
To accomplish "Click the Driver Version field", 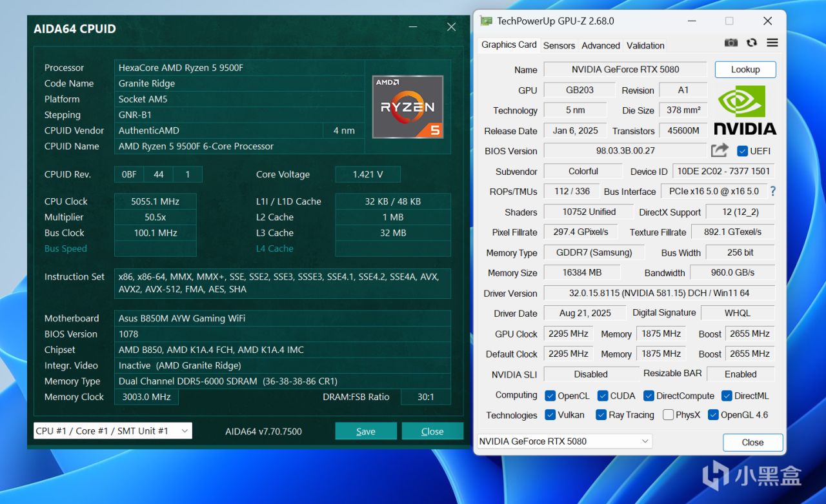I will click(659, 293).
